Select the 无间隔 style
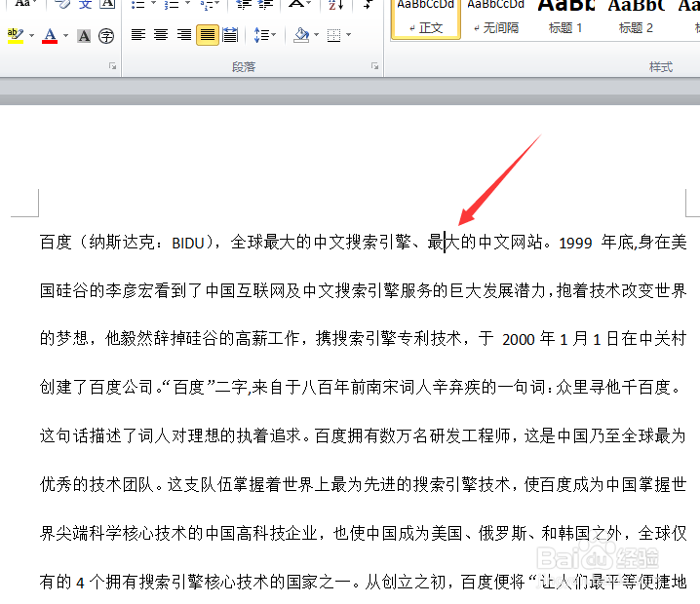 pos(495,18)
